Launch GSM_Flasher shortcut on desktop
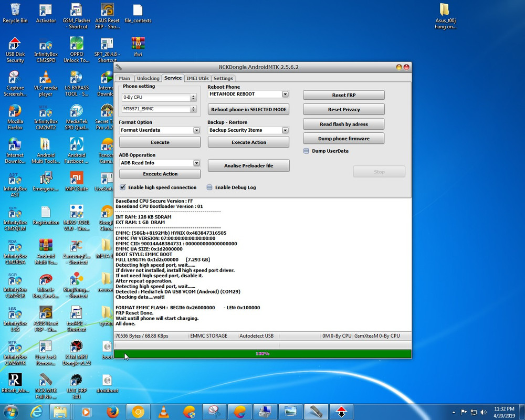525x420 pixels. (x=76, y=16)
